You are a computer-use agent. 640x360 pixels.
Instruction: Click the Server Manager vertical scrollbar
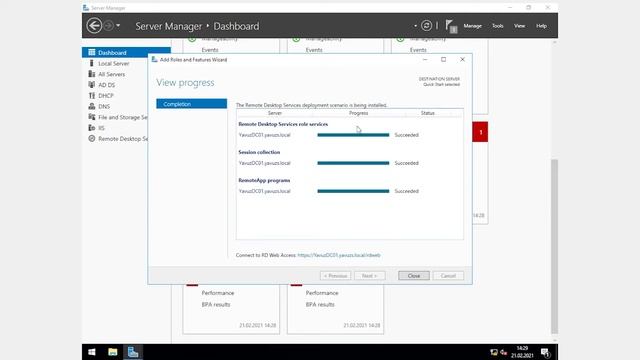(x=554, y=246)
